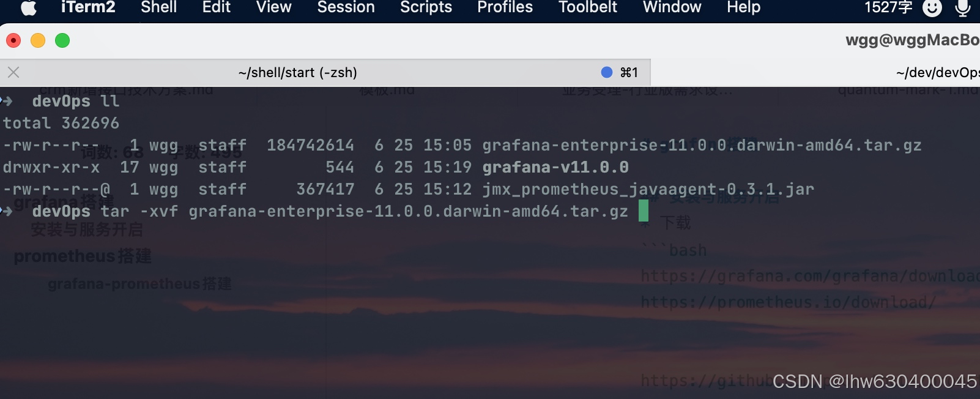Open the Apple menu

point(29,7)
